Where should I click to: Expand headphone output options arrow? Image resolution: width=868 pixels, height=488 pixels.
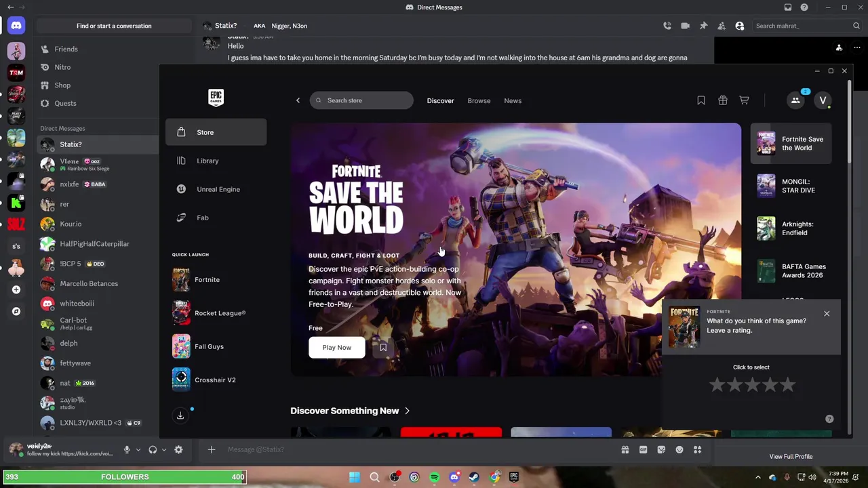tap(163, 449)
